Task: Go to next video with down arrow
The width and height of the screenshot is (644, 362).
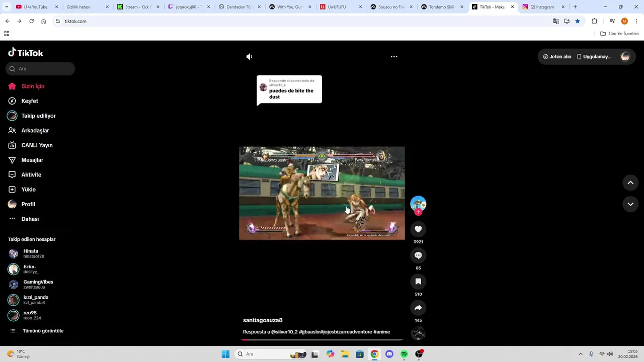Action: tap(630, 204)
